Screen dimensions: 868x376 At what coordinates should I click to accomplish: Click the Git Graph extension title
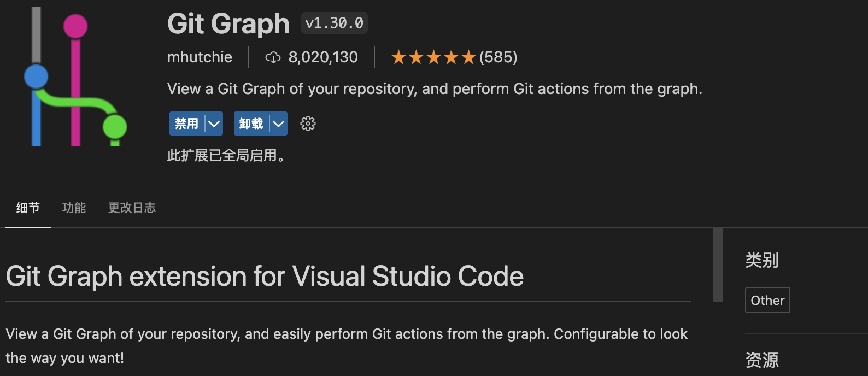[x=228, y=24]
